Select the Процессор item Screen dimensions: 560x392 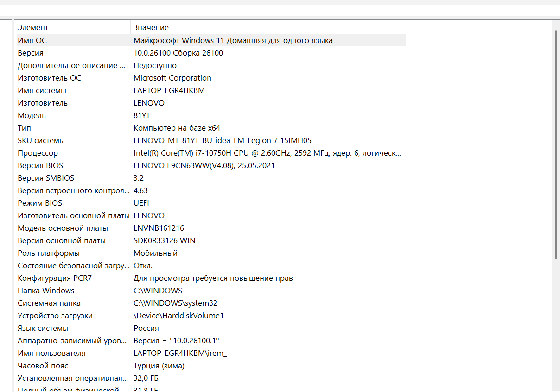38,153
